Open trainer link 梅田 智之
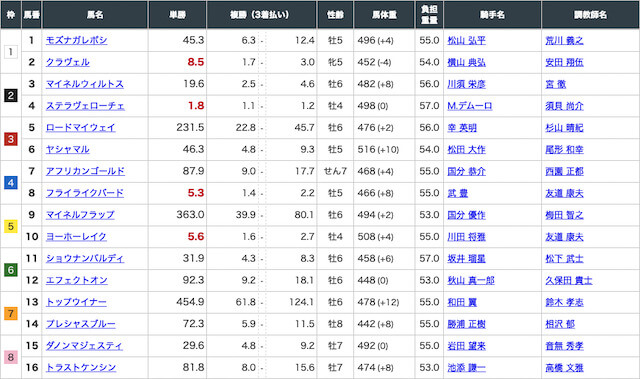The width and height of the screenshot is (640, 379). pyautogui.click(x=564, y=215)
